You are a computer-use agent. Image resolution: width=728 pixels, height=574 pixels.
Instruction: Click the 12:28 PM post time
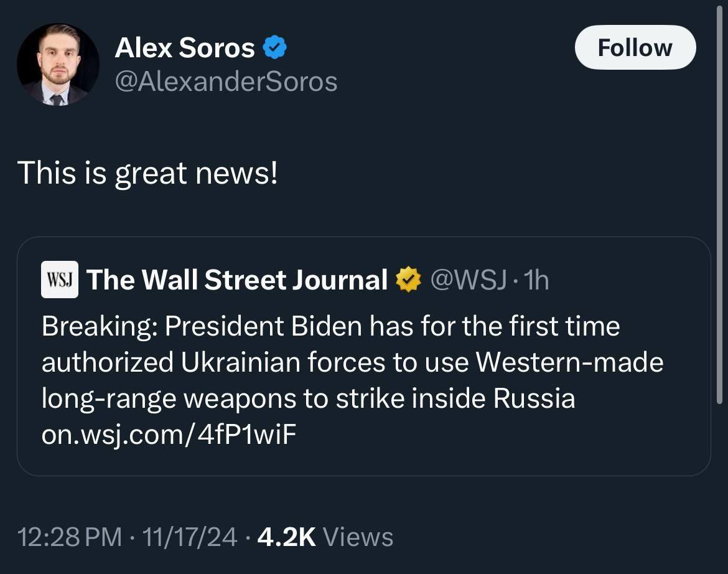tap(70, 537)
